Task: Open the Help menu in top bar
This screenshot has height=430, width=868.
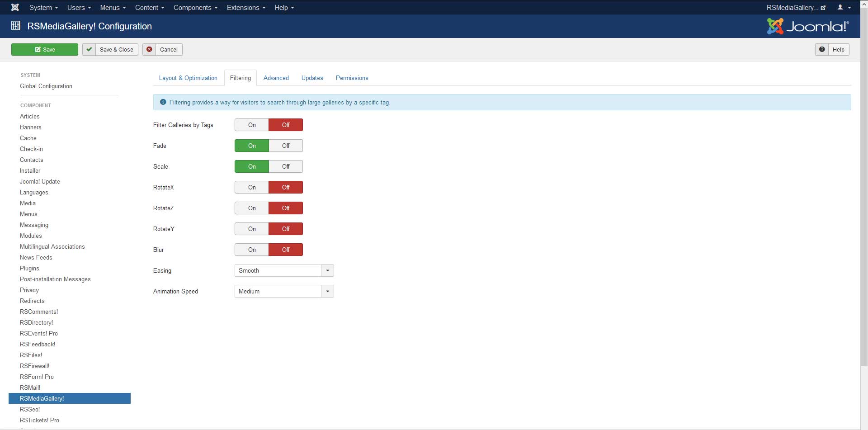Action: pyautogui.click(x=284, y=8)
